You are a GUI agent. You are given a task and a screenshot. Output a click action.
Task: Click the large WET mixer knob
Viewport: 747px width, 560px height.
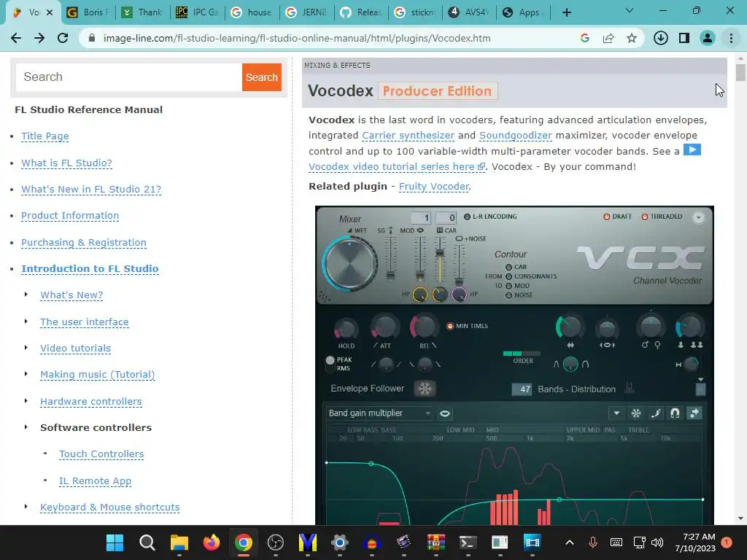(350, 262)
